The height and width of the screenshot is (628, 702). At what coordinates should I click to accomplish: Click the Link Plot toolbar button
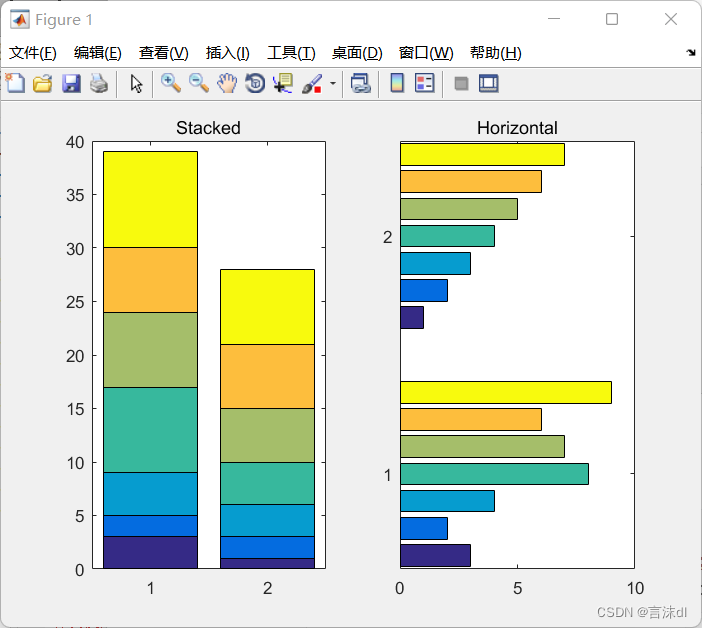pos(361,83)
